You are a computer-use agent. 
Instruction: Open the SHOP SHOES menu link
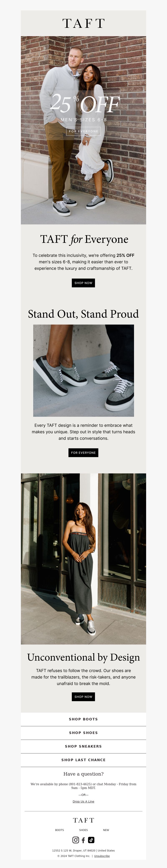(83, 733)
